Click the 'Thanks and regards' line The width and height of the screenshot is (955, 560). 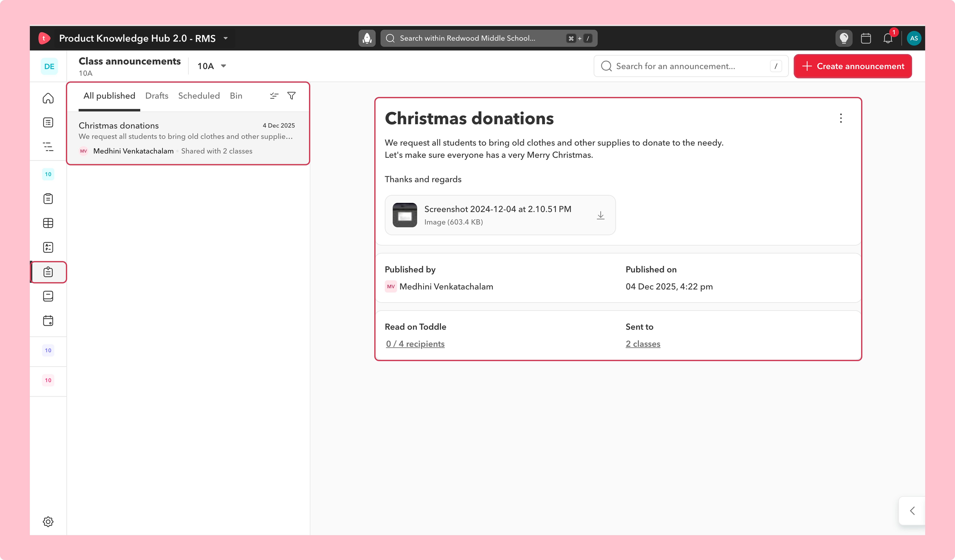pyautogui.click(x=423, y=179)
